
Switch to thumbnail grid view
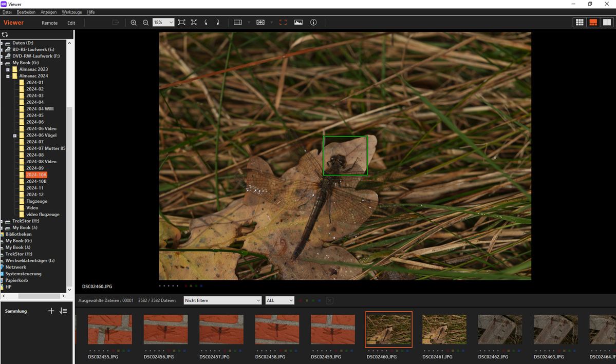click(580, 23)
